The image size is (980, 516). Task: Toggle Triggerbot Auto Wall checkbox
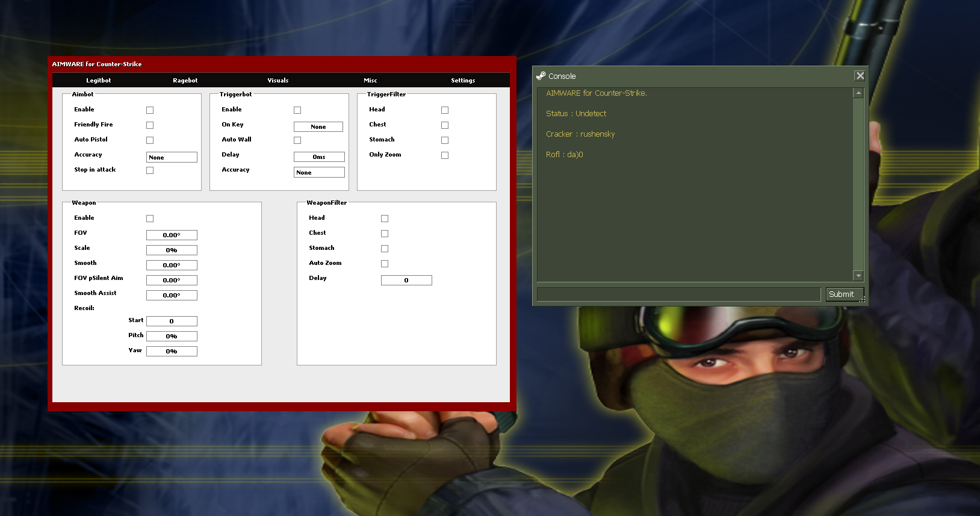click(x=297, y=140)
